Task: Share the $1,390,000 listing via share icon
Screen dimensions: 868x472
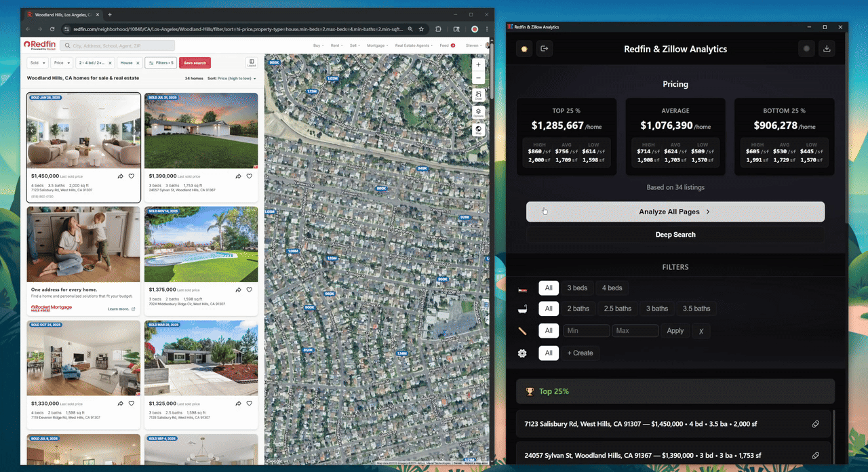Action: [238, 176]
